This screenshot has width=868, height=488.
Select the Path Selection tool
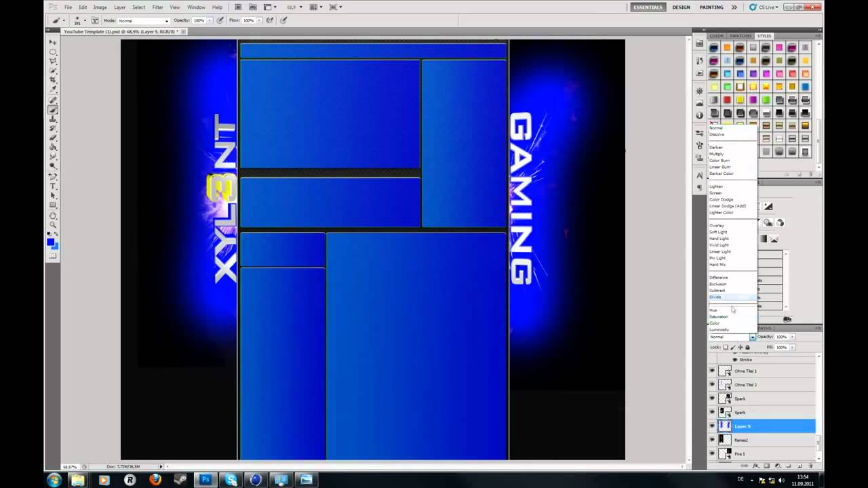click(x=53, y=196)
